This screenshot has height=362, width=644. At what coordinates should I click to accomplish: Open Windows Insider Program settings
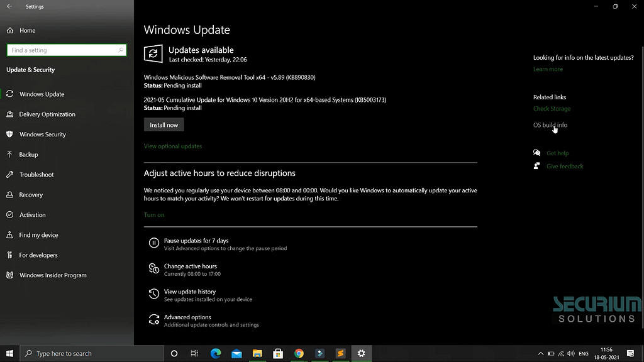click(53, 275)
